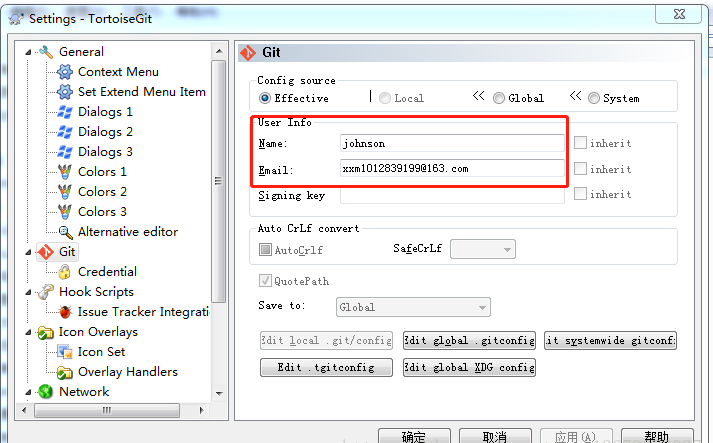
Task: Click the Issue Tracker bug icon
Action: (65, 312)
